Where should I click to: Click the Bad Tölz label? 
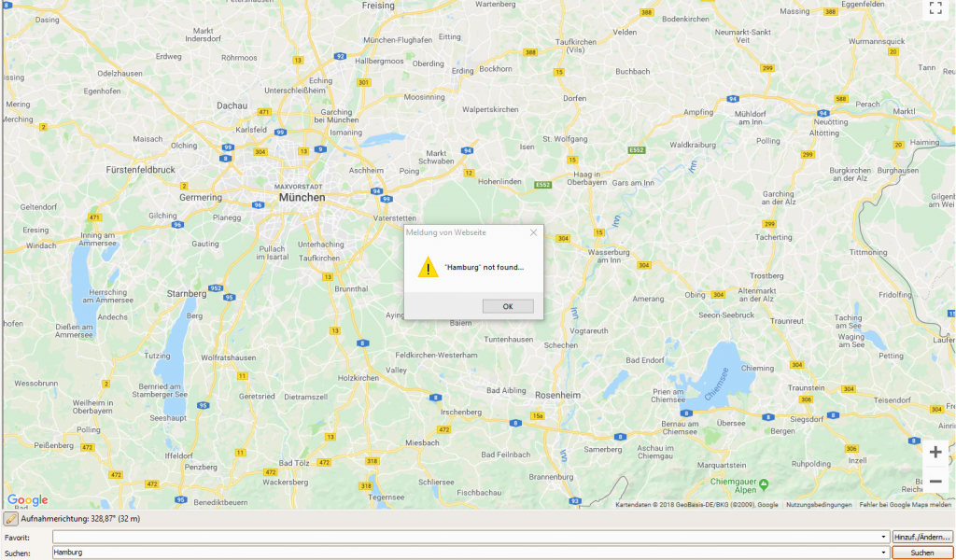(294, 463)
